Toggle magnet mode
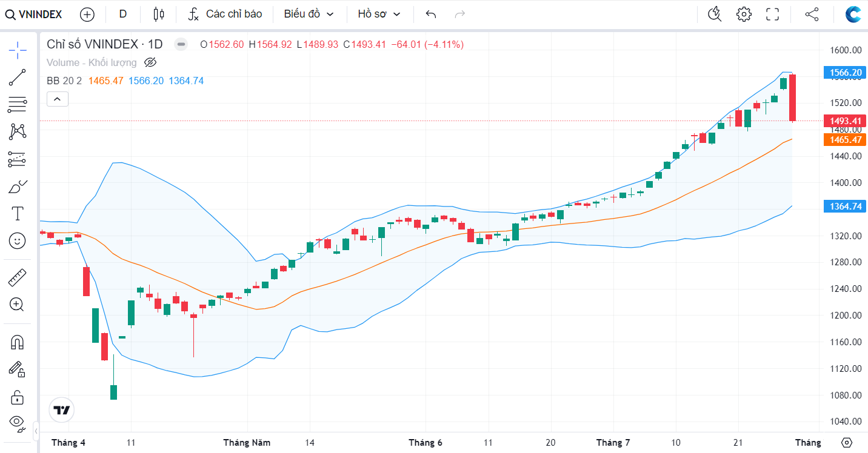The width and height of the screenshot is (868, 453). click(18, 342)
